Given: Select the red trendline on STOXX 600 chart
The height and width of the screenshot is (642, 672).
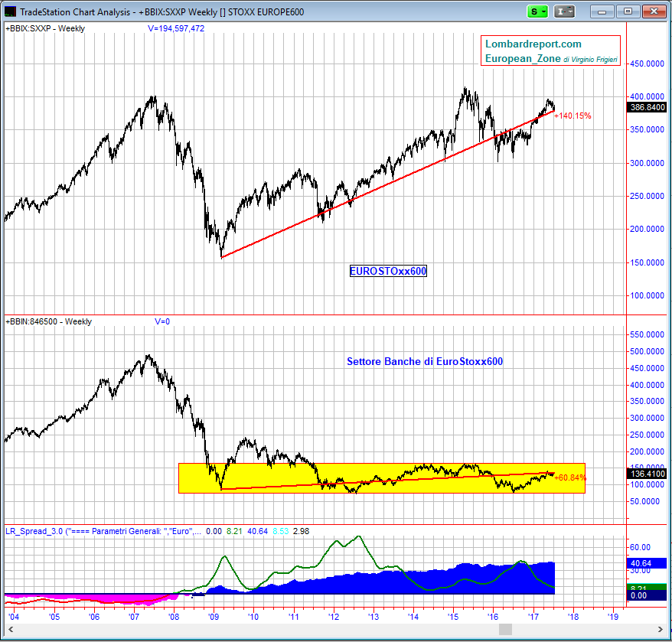Looking at the screenshot, I should 388,184.
